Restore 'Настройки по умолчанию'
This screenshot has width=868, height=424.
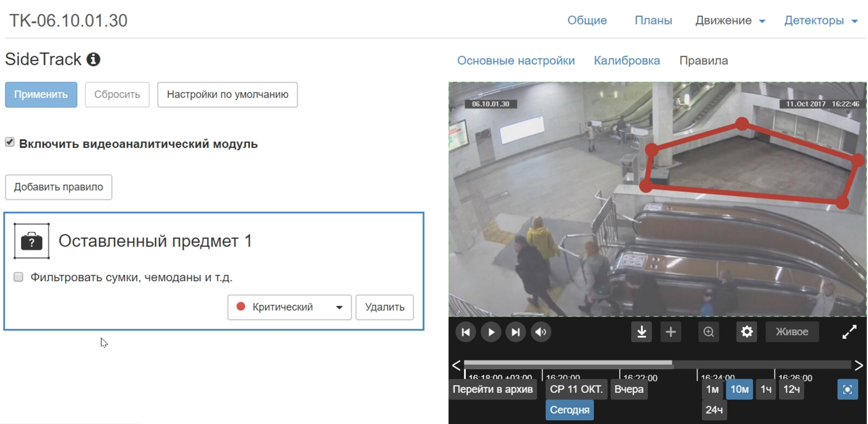pos(228,95)
